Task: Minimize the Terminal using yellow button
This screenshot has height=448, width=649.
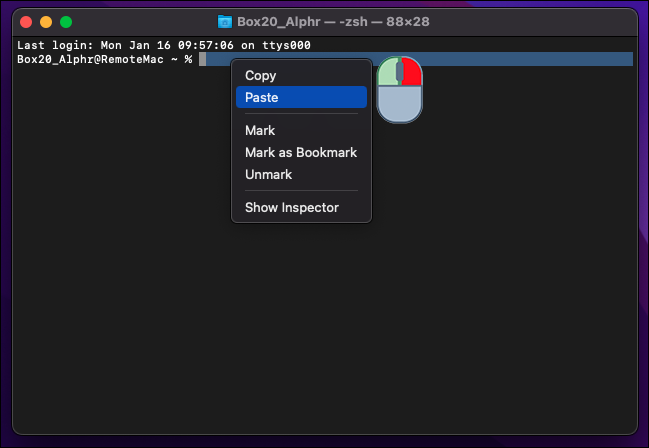Action: (x=46, y=21)
